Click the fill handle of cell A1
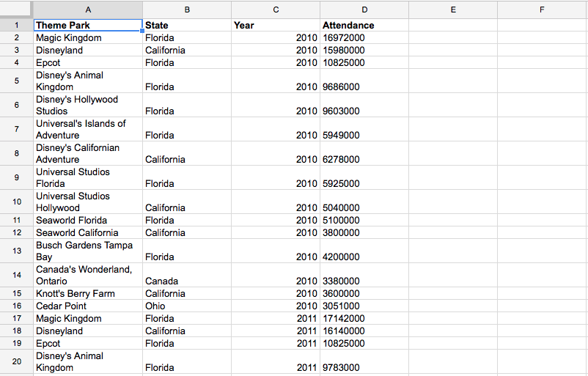This screenshot has height=376, width=588. coord(142,31)
